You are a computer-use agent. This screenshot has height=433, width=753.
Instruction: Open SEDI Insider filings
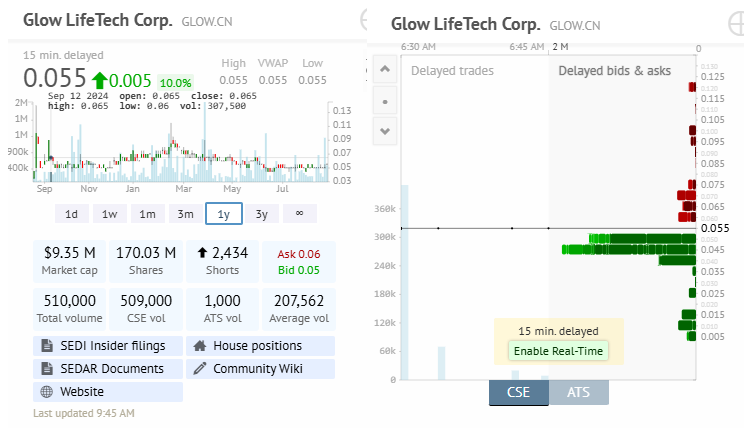[x=108, y=346]
